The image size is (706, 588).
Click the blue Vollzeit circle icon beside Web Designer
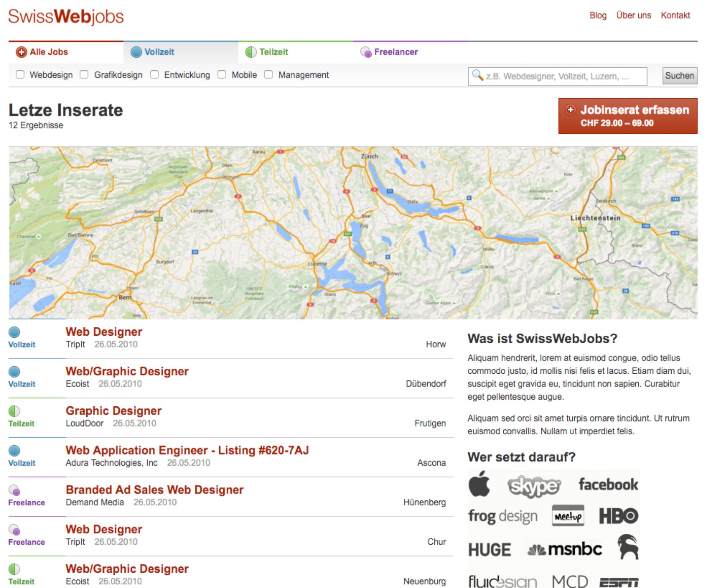coord(14,332)
